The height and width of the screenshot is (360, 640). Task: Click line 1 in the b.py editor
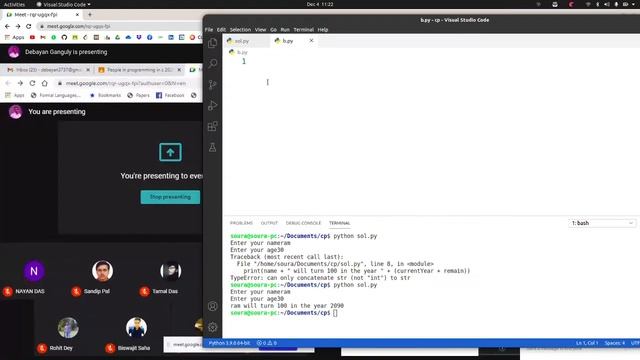pyautogui.click(x=244, y=61)
